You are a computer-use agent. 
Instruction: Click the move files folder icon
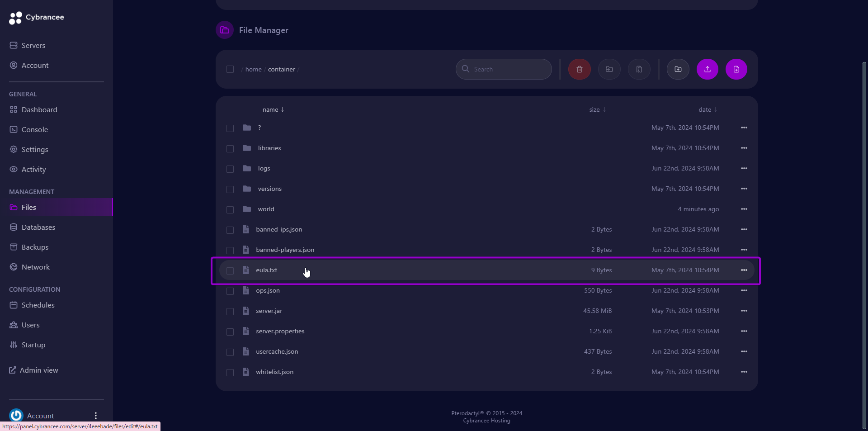(x=609, y=69)
